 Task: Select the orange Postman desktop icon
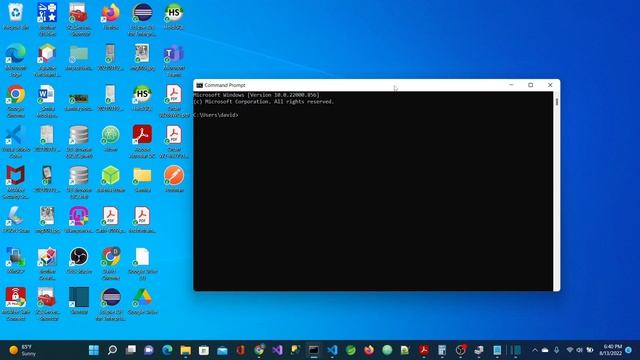tap(174, 178)
